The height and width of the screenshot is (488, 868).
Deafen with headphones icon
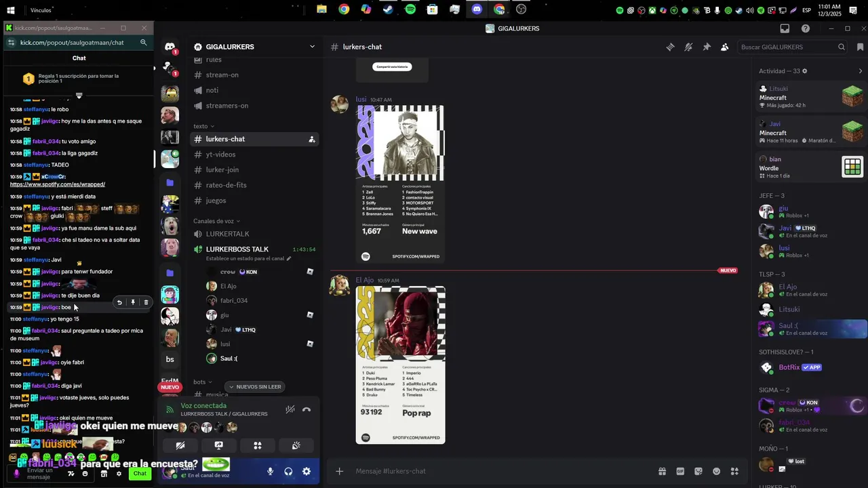(288, 471)
